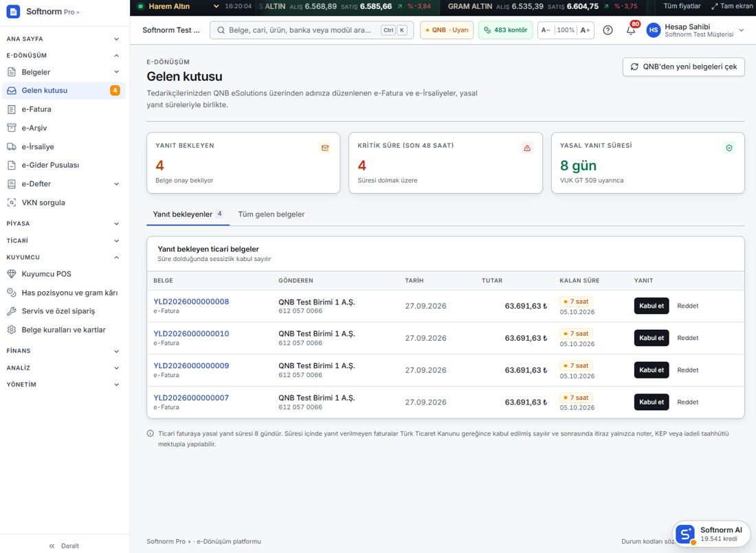The width and height of the screenshot is (756, 553).
Task: Click Tam ekran fullscreen button
Action: pos(732,6)
